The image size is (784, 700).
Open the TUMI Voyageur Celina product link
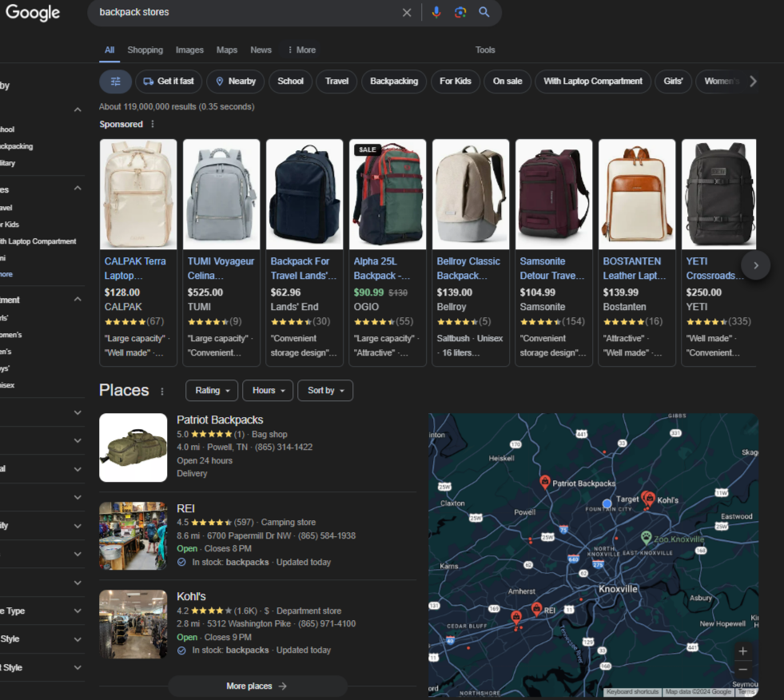pos(221,268)
